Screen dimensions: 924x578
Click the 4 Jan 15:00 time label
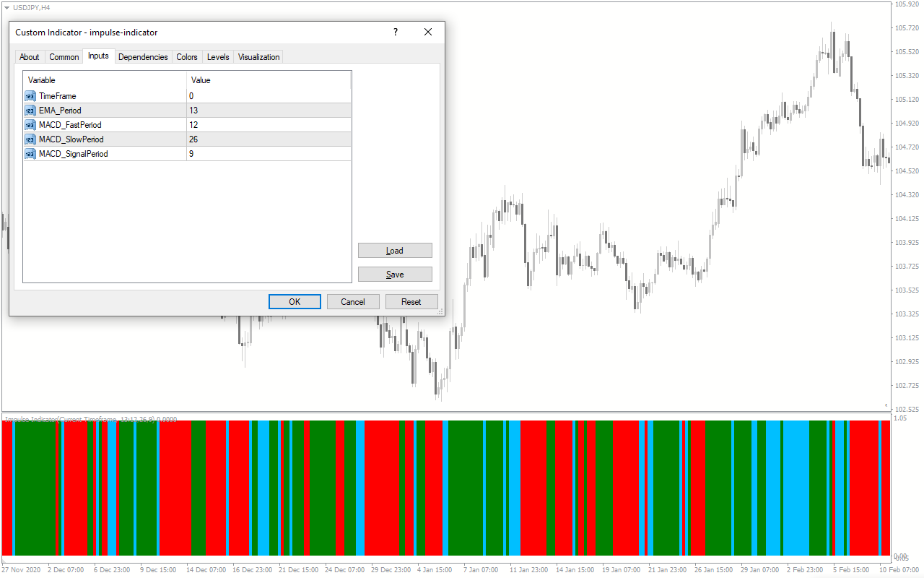(435, 570)
